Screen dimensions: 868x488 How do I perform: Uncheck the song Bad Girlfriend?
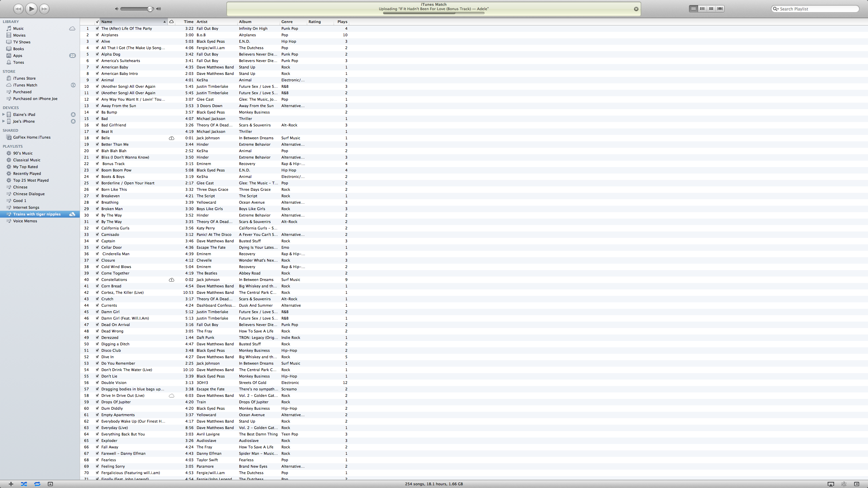[x=97, y=125]
